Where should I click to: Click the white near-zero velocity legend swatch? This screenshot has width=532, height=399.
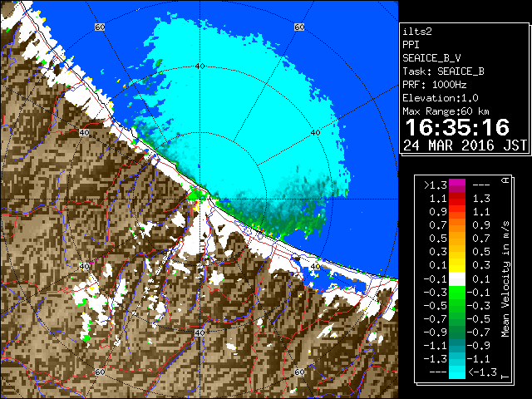(457, 279)
